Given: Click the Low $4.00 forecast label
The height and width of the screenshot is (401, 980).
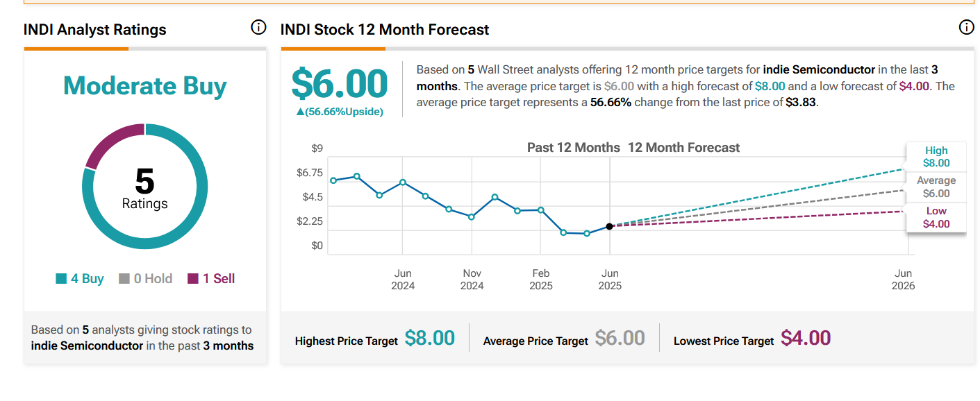Looking at the screenshot, I should tap(936, 217).
